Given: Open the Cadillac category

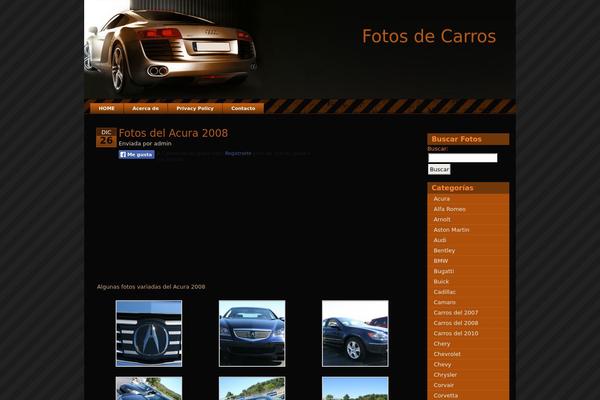Looking at the screenshot, I should pyautogui.click(x=444, y=292).
